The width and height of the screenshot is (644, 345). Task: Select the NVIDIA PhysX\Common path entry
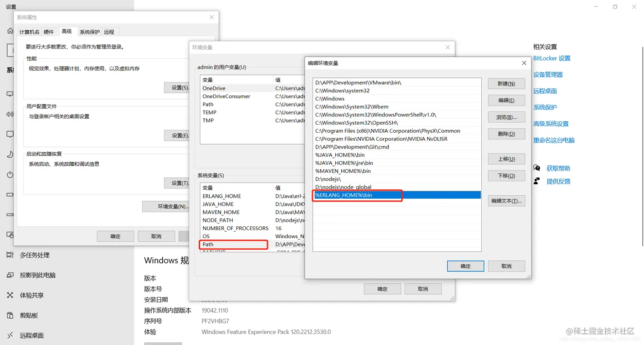[x=397, y=131]
